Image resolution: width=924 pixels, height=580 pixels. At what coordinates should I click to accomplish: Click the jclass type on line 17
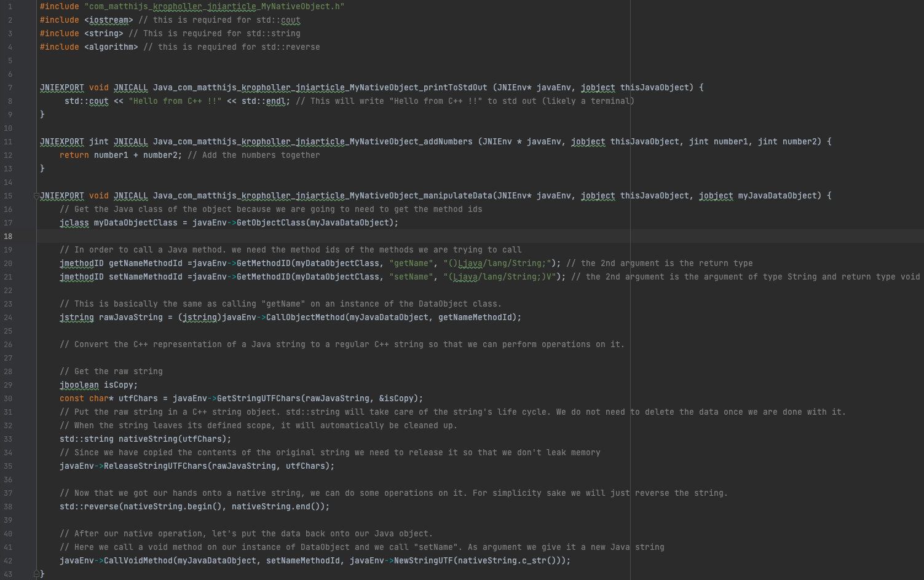(74, 223)
